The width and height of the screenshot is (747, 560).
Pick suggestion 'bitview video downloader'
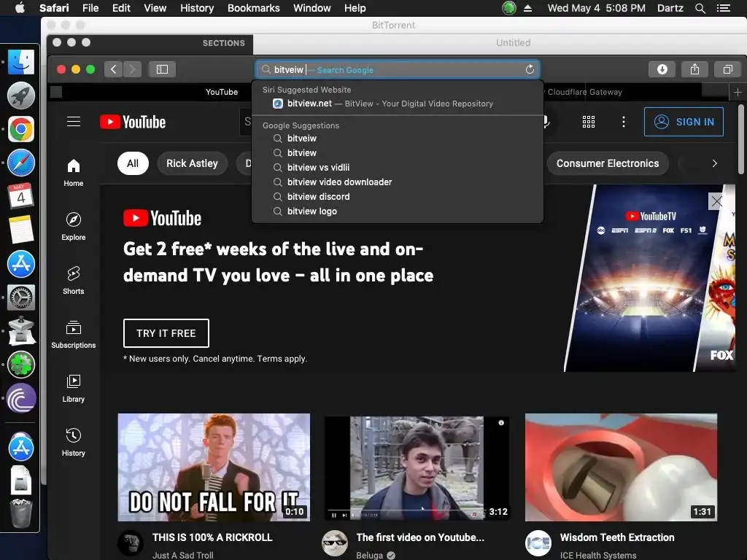pyautogui.click(x=398, y=182)
